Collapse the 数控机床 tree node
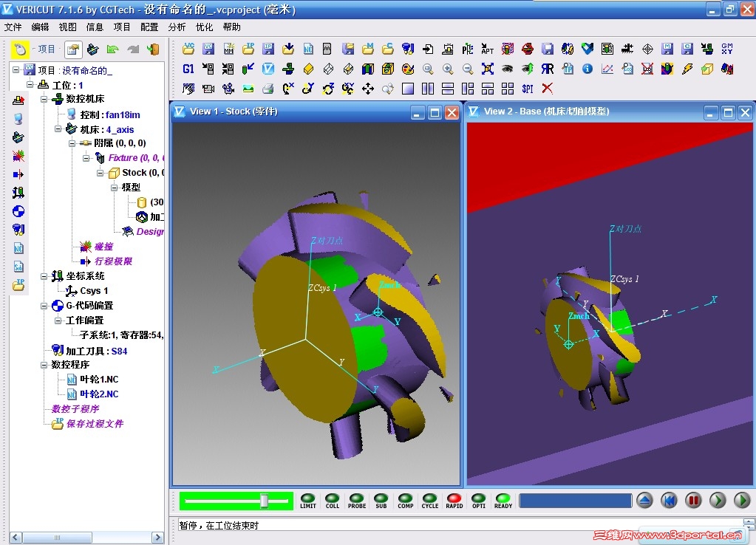The image size is (756, 545). (44, 99)
